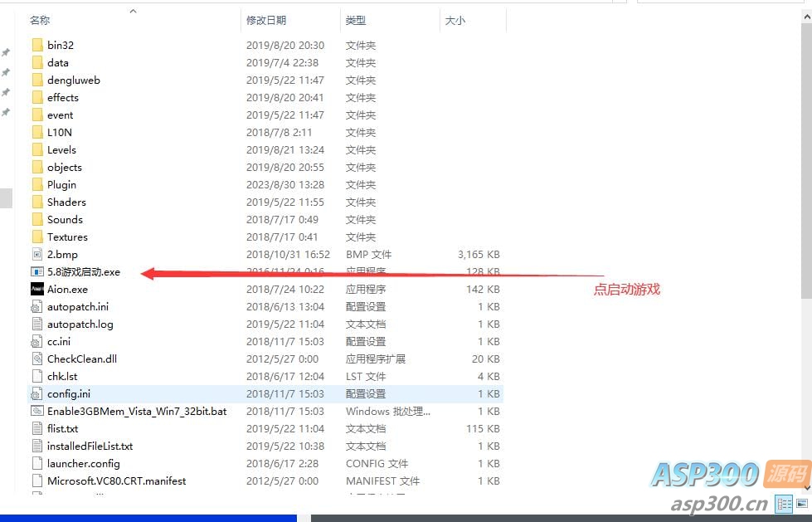Click the config.ini settings icon
812x522 pixels.
click(x=37, y=394)
